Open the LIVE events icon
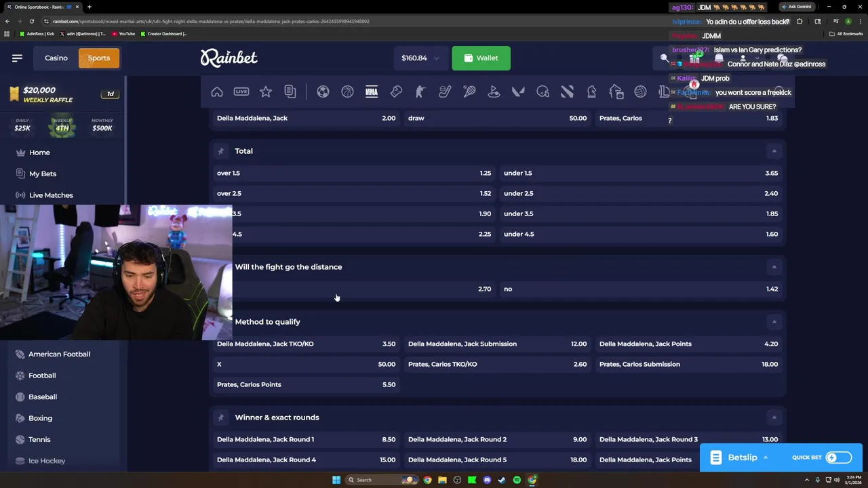Screen dimensions: 868x488 click(x=241, y=91)
